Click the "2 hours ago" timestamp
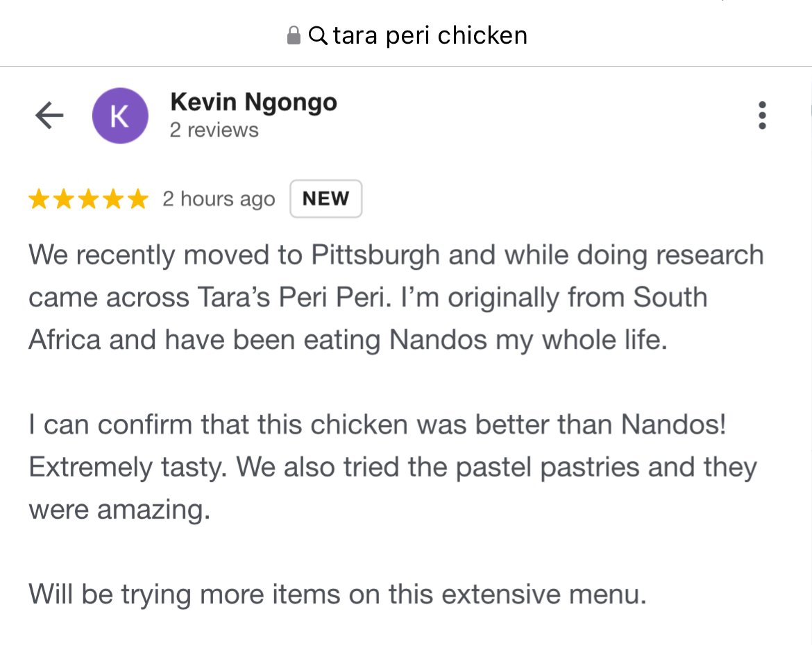This screenshot has height=645, width=812. 219,200
